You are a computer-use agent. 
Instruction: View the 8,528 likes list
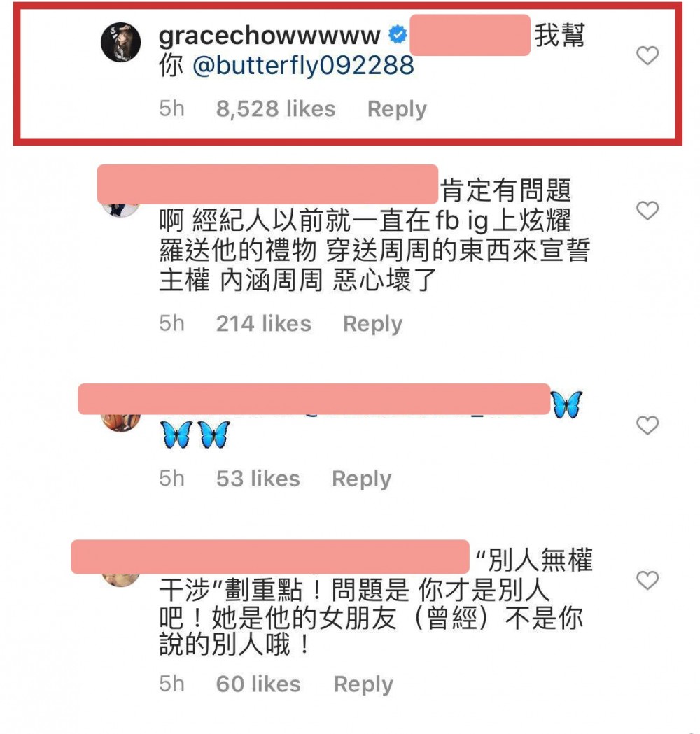276,109
